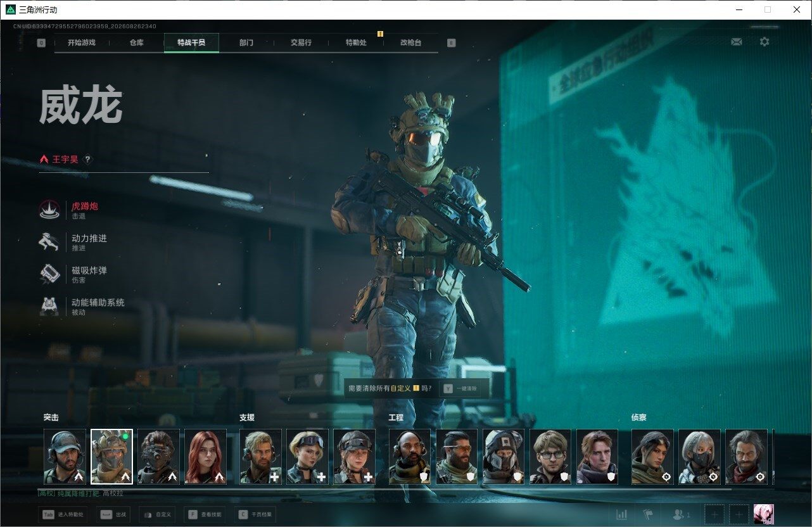Select the bald engineer operator with headphones

[x=410, y=457]
